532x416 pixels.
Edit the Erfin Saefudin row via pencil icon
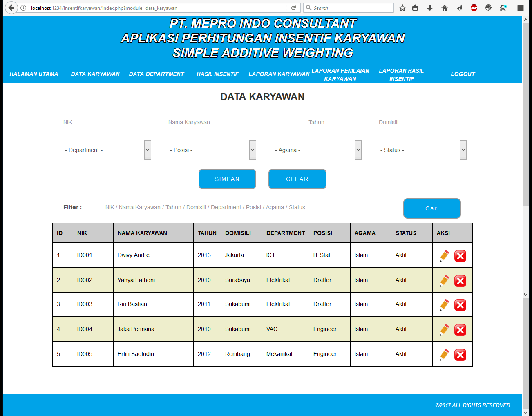[x=444, y=355]
